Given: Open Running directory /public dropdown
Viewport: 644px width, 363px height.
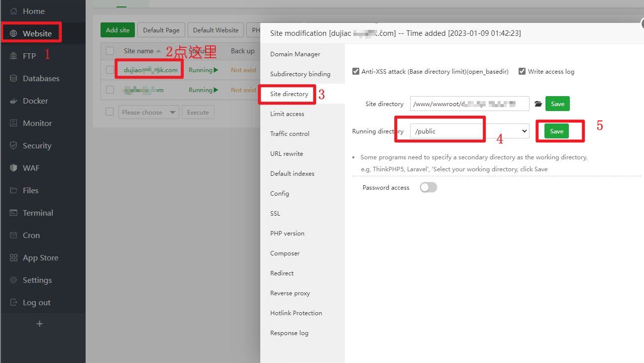Looking at the screenshot, I should 469,131.
